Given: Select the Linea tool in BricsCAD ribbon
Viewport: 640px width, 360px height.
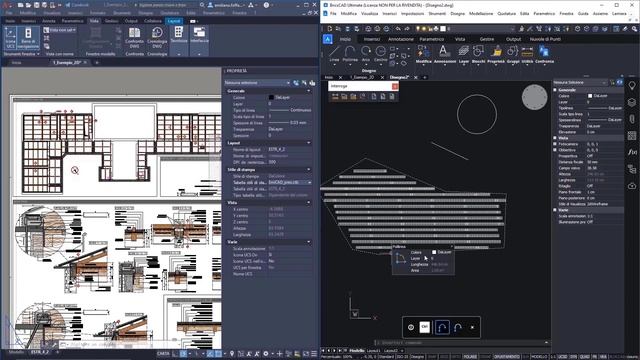Looking at the screenshot, I should tap(334, 54).
